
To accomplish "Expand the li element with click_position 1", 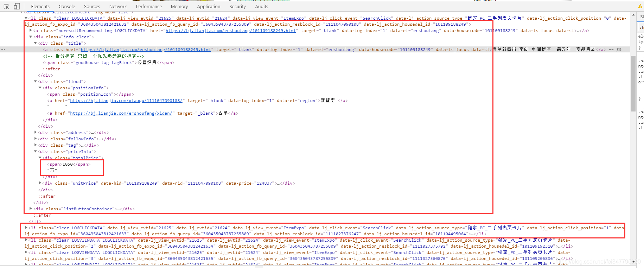I will (x=26, y=228).
